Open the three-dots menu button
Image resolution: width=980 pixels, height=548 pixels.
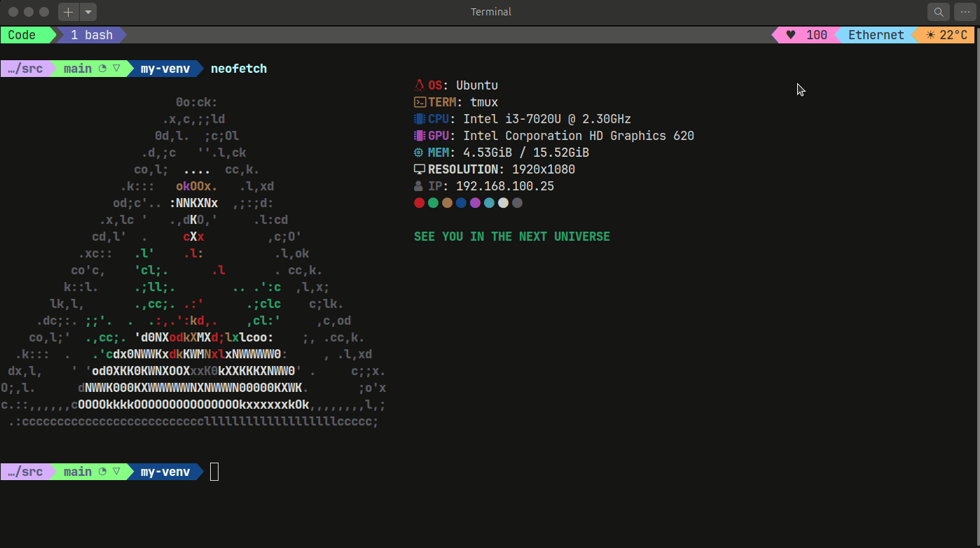(x=965, y=12)
